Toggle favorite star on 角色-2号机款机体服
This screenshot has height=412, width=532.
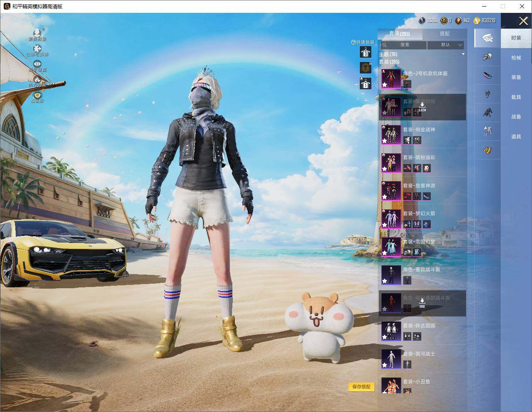pos(385,85)
